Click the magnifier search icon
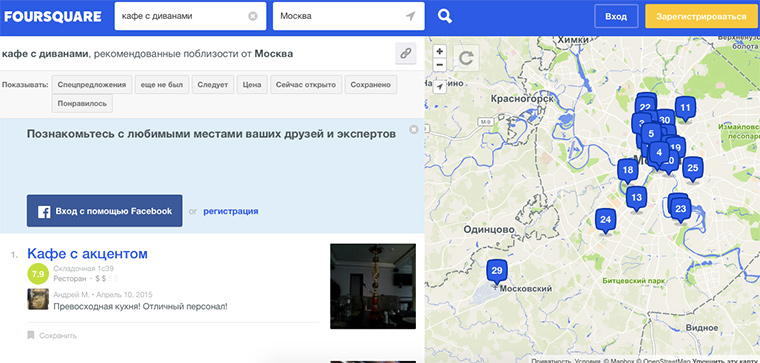The width and height of the screenshot is (760, 363). [444, 16]
